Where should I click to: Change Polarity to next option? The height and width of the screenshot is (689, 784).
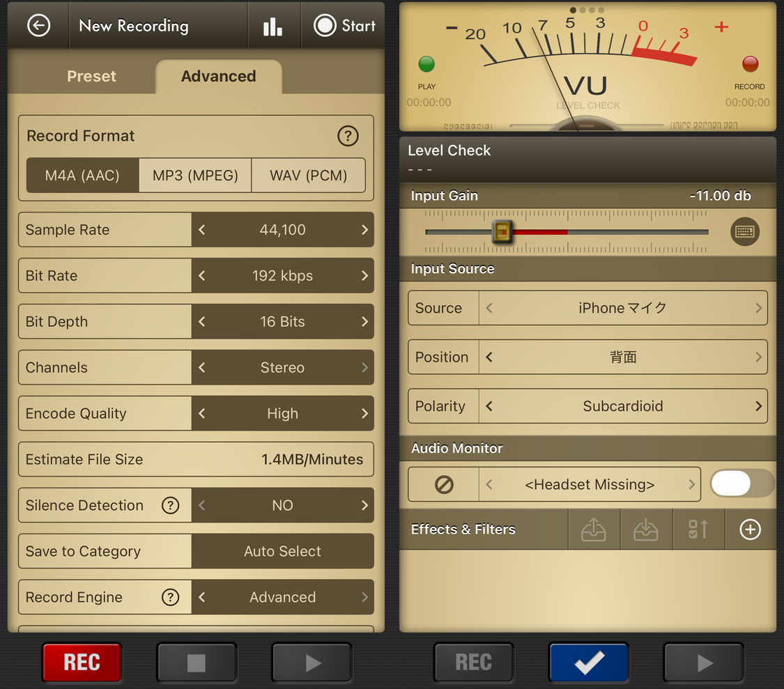pos(758,406)
